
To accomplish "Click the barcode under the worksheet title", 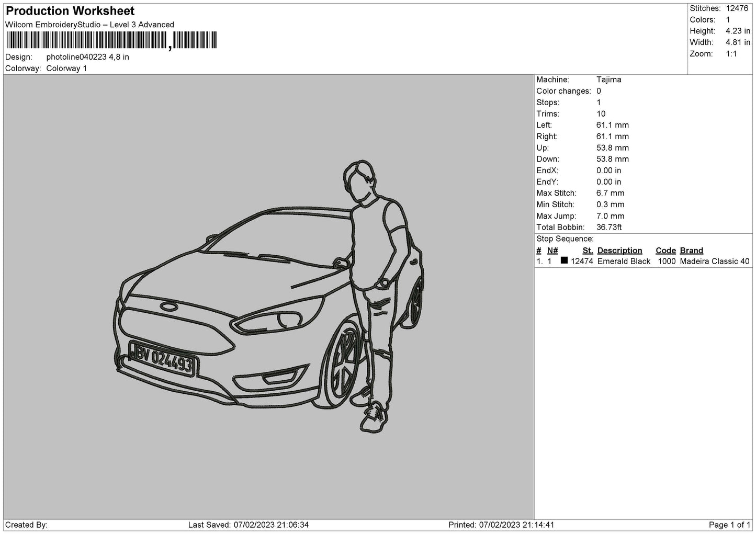I will coord(112,41).
